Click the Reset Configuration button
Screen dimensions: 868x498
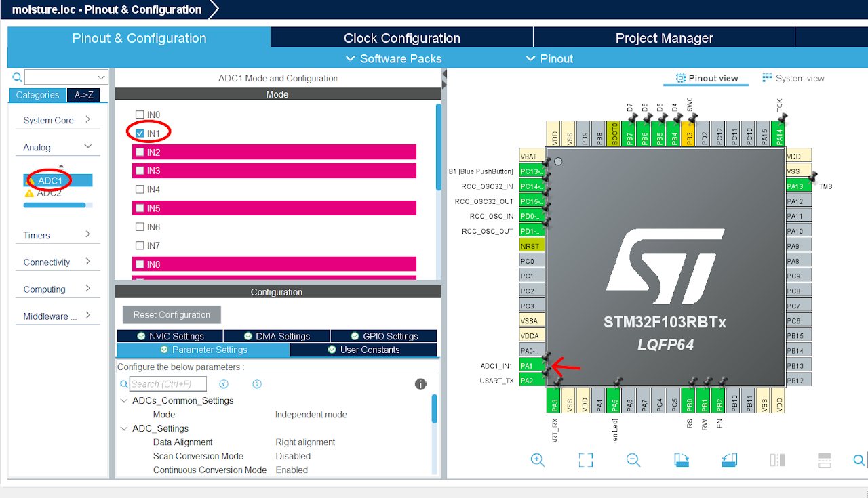[x=171, y=314]
